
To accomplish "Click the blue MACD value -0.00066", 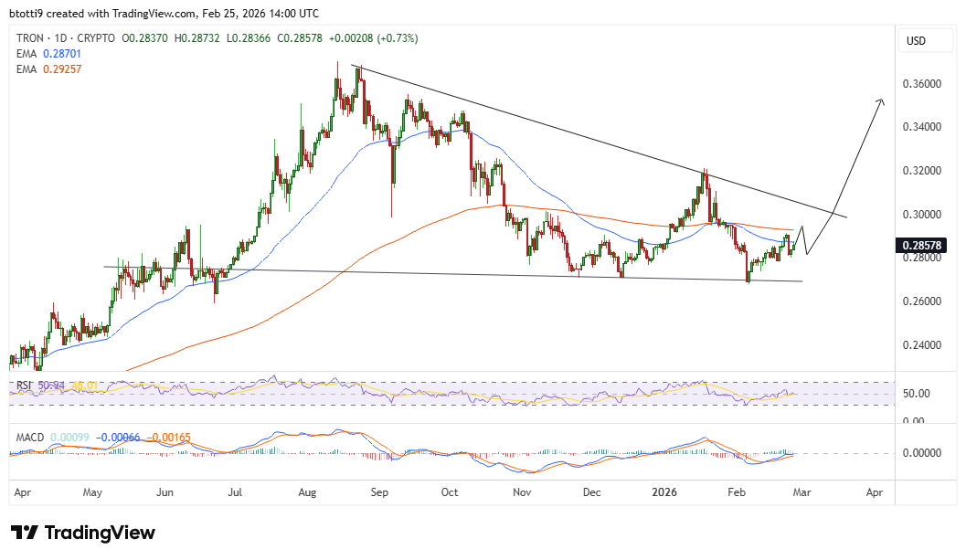I will tap(121, 438).
